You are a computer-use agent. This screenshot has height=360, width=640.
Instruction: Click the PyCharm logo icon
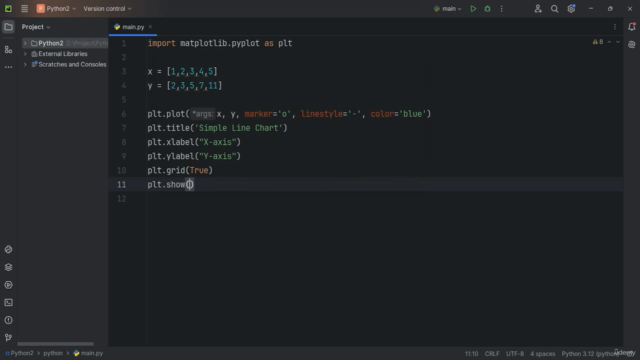[x=8, y=9]
